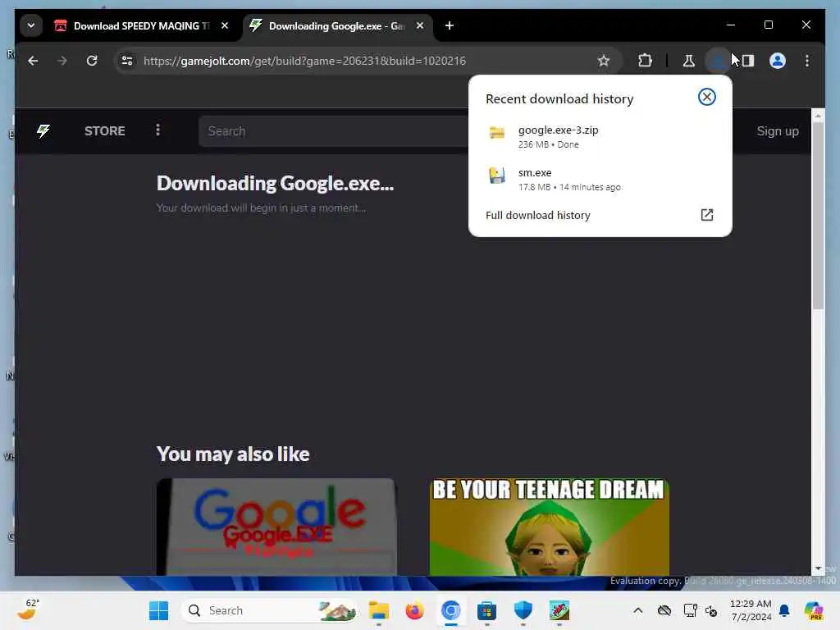
Task: Toggle the downloads toolbar button
Action: click(x=718, y=61)
